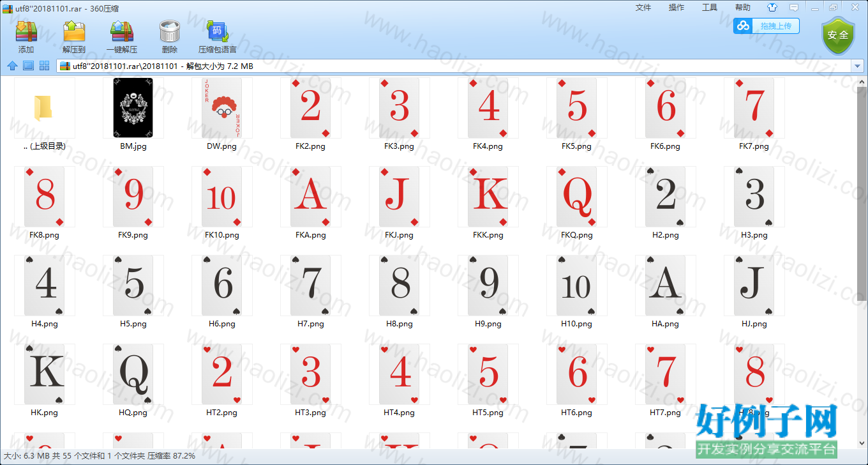
Task: Open the feedback speech-bubble icon in title bar
Action: 794,8
